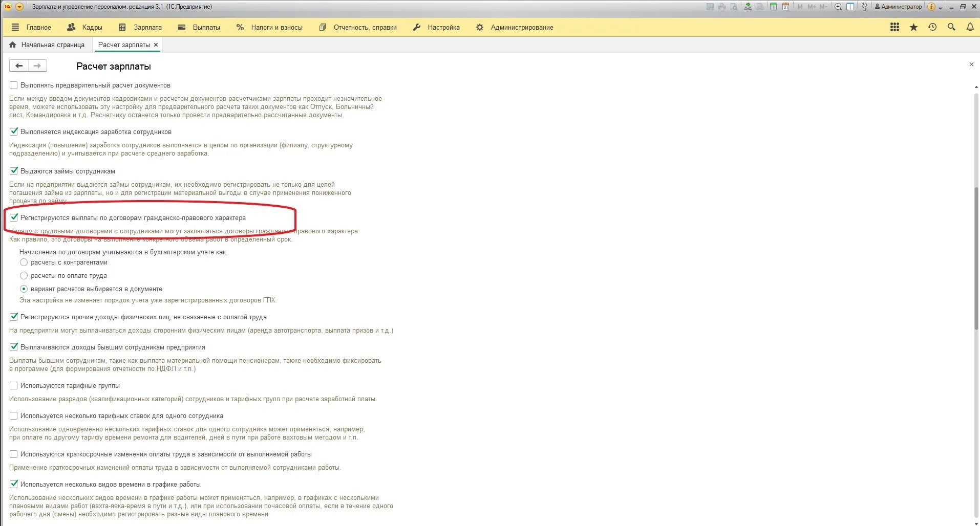Screen dimensions: 980x526
Task: Click the forward arrow navigation button
Action: click(37, 65)
